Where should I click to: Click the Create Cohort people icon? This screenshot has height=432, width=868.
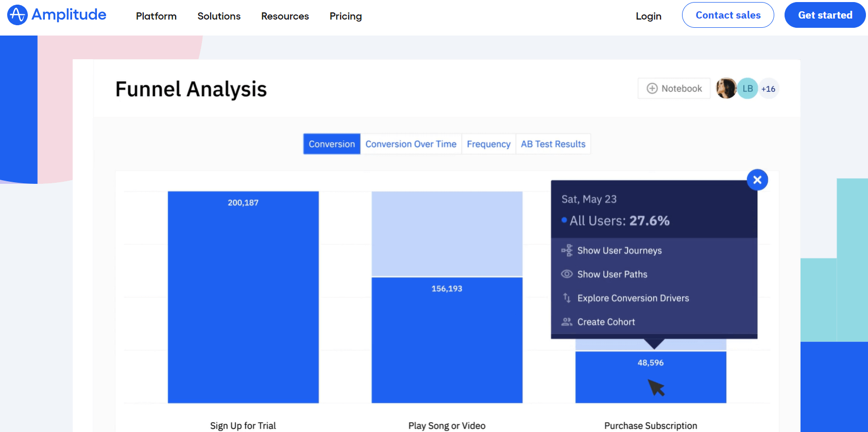[567, 322]
